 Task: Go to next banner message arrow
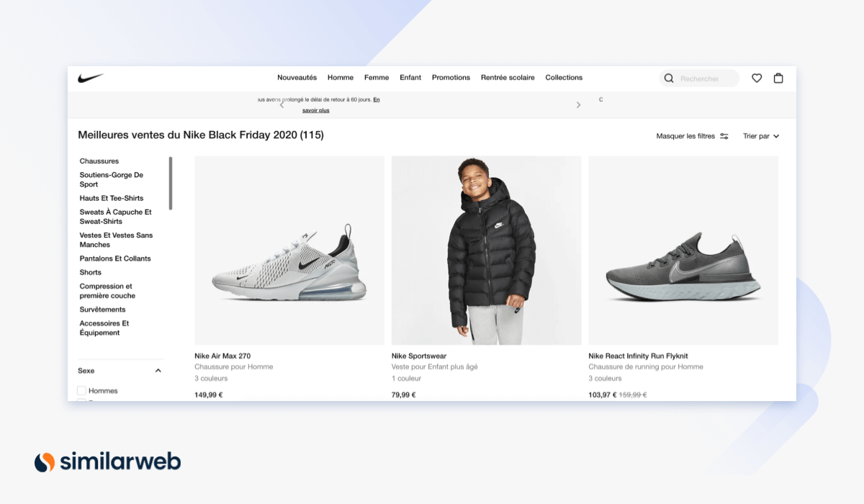(x=578, y=105)
